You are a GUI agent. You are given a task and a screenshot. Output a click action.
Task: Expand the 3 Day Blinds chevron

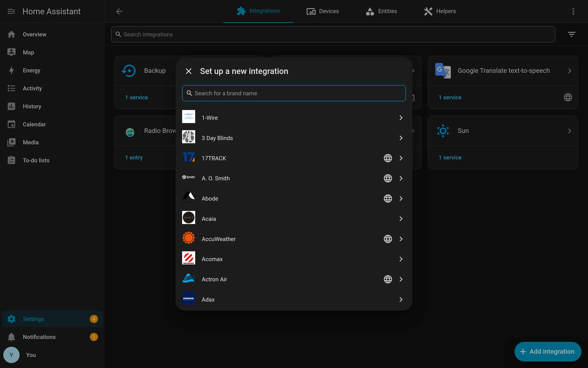pos(401,138)
